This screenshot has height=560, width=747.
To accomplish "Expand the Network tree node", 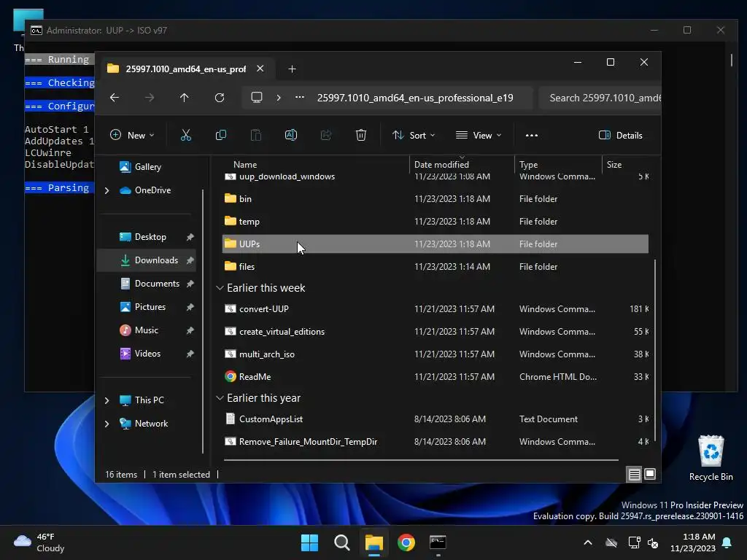I will click(x=107, y=424).
